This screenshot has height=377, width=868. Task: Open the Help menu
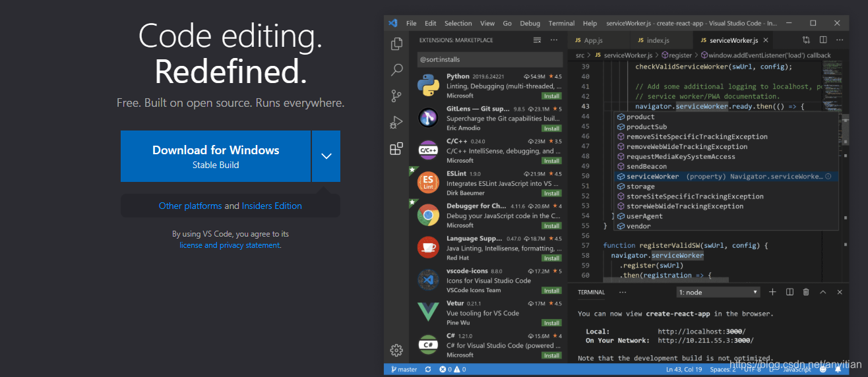590,23
